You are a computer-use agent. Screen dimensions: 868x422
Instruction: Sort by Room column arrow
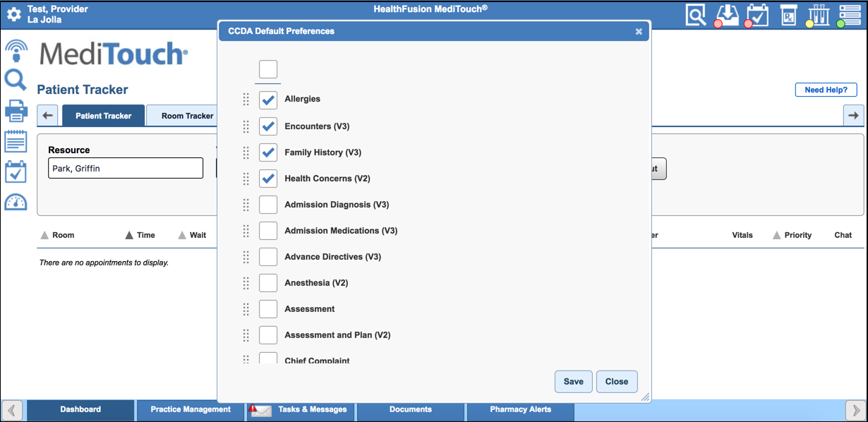(44, 235)
